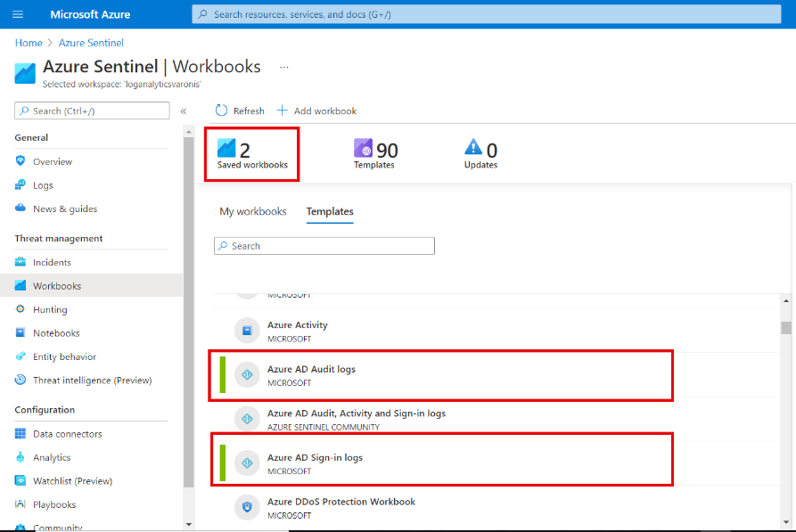This screenshot has width=796, height=532.
Task: Click the 0 Updates count tile
Action: 480,154
